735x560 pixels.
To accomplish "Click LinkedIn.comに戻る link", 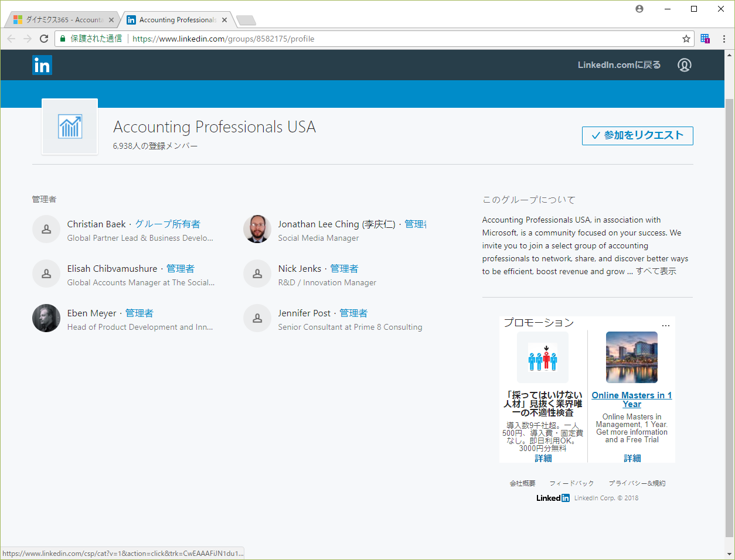I will tap(619, 65).
